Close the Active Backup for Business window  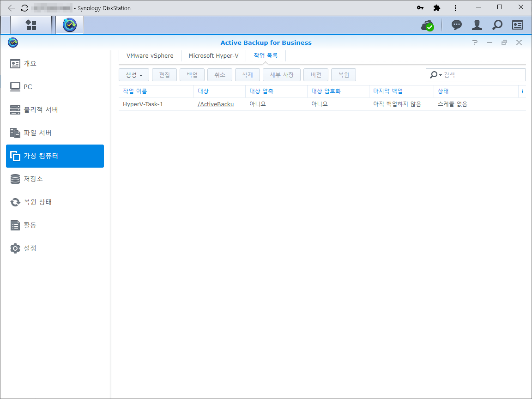coord(519,42)
